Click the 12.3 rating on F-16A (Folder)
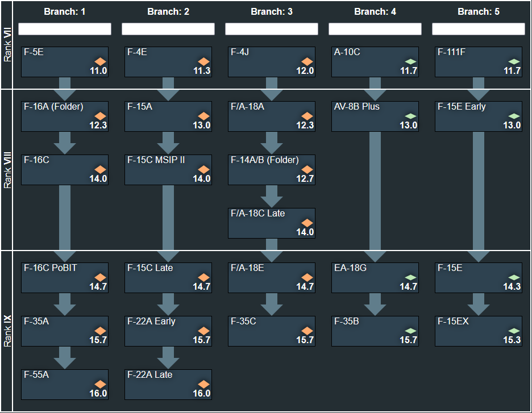Viewport: 532px width, 413px height. (x=98, y=126)
